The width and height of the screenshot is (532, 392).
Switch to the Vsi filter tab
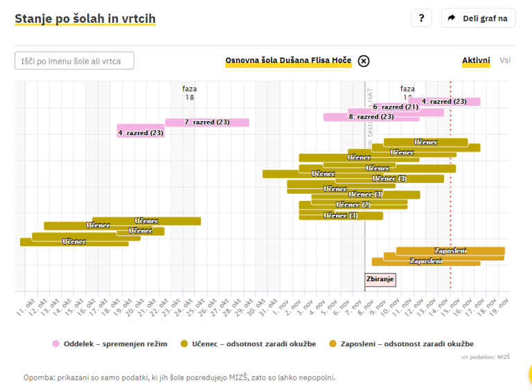pos(505,60)
